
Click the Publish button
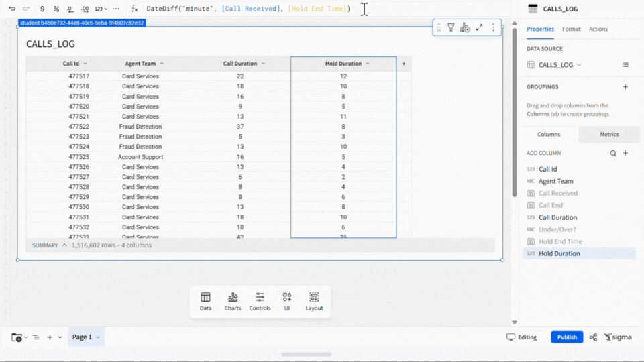[567, 337]
